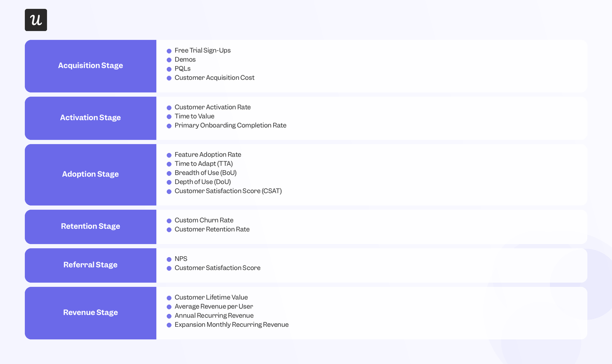Viewport: 612px width, 364px height.
Task: Click the bullet beside Custom Churn Rate
Action: (169, 221)
